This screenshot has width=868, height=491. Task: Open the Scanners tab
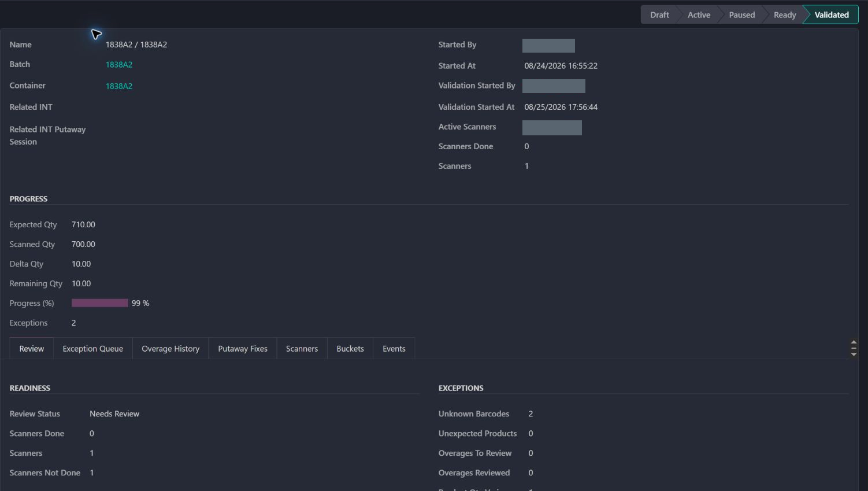(x=302, y=349)
